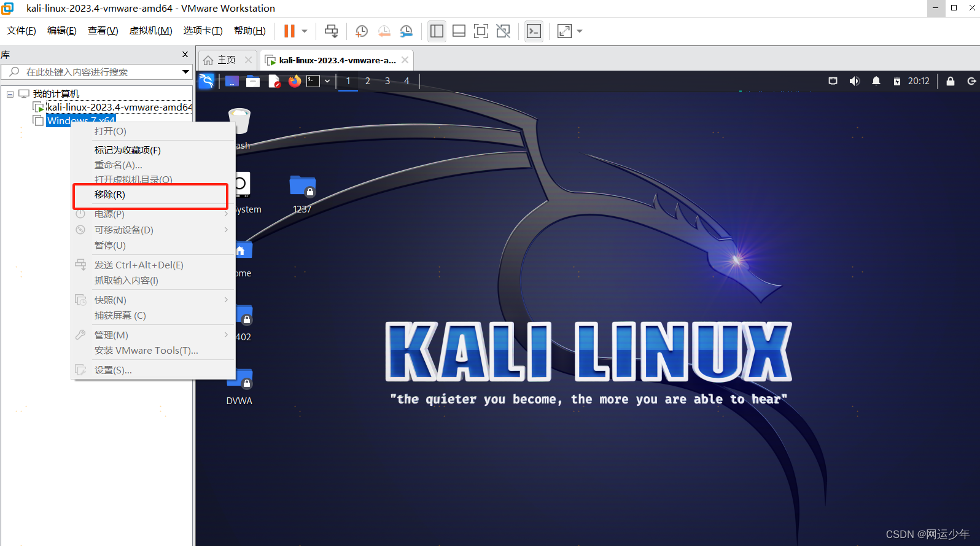The image size is (980, 546).
Task: Open the Kali panel text editor icon
Action: (x=274, y=81)
